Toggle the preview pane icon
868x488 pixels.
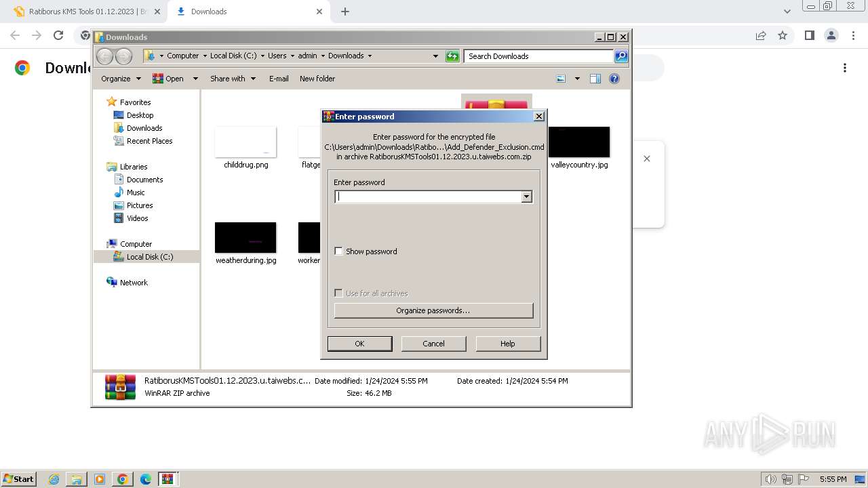pos(595,79)
